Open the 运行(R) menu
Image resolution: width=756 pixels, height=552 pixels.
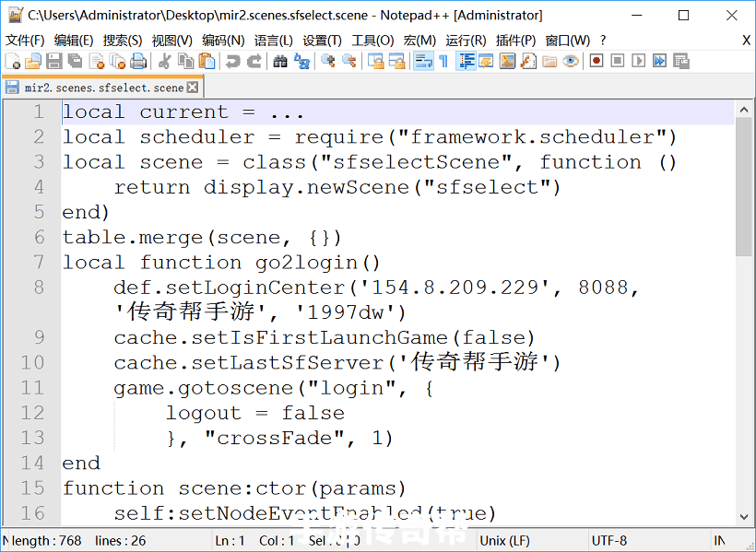(466, 41)
